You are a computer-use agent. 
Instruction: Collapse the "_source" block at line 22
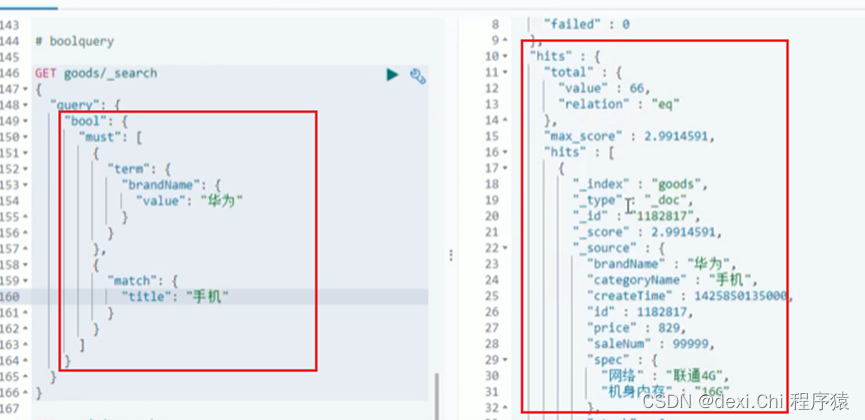pyautogui.click(x=505, y=248)
